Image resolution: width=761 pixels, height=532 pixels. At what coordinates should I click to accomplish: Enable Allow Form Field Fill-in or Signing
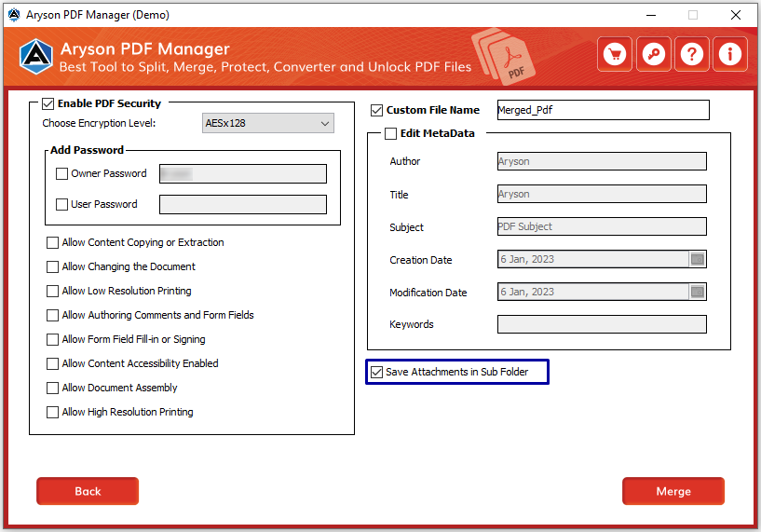[52, 340]
